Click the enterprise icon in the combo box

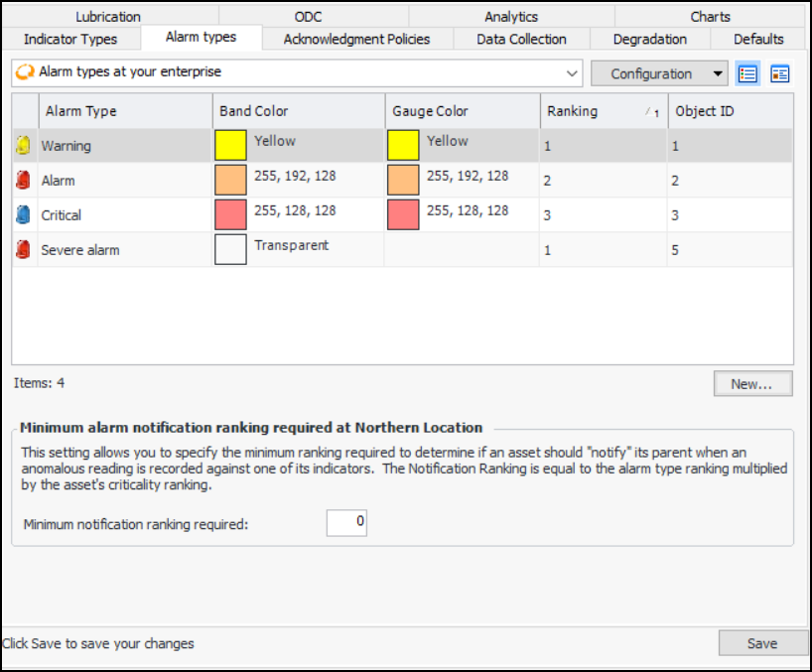pos(26,72)
